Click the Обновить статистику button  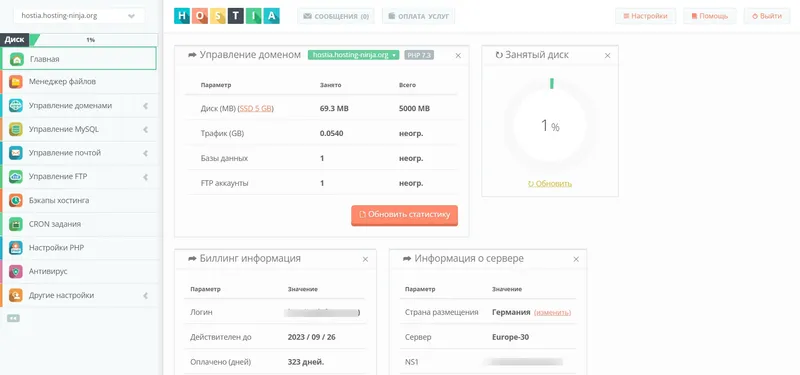(405, 215)
